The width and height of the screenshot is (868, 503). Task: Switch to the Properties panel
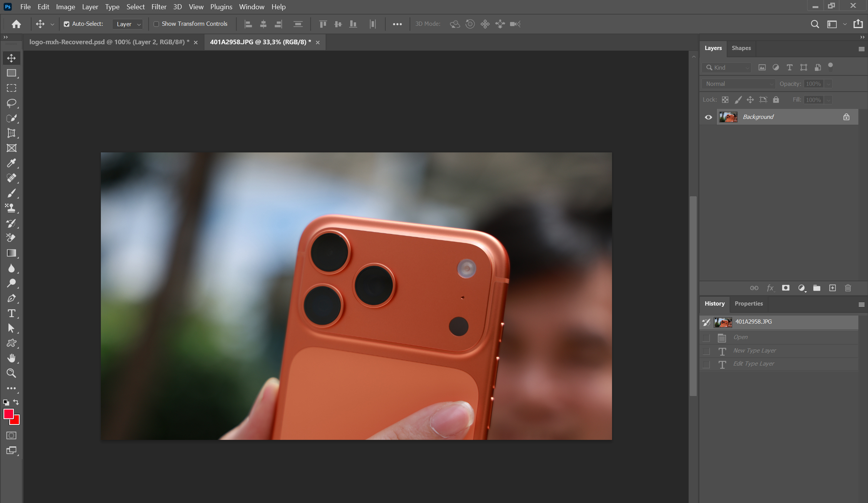click(x=748, y=304)
